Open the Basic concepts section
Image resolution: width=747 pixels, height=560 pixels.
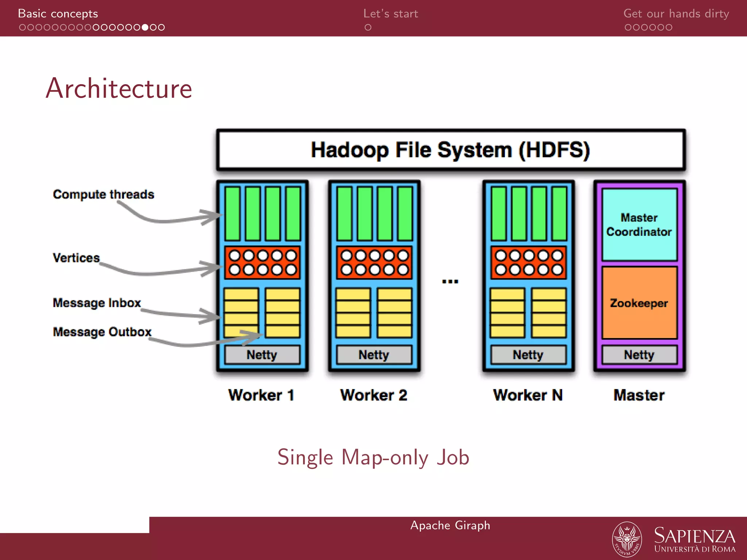(x=58, y=13)
